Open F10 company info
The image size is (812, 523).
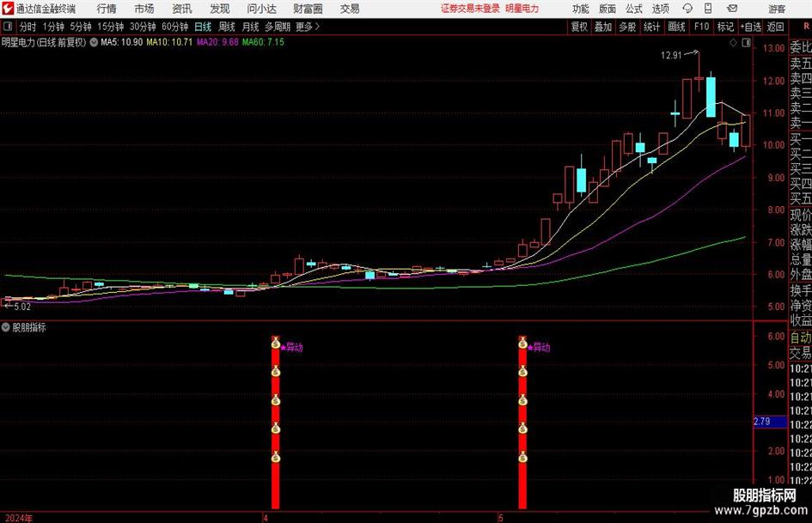[701, 27]
